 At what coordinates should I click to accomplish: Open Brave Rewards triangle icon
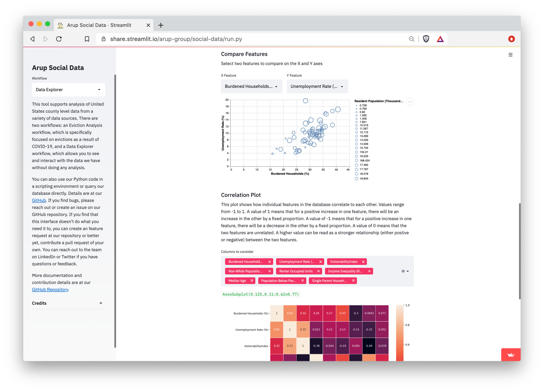pos(440,39)
